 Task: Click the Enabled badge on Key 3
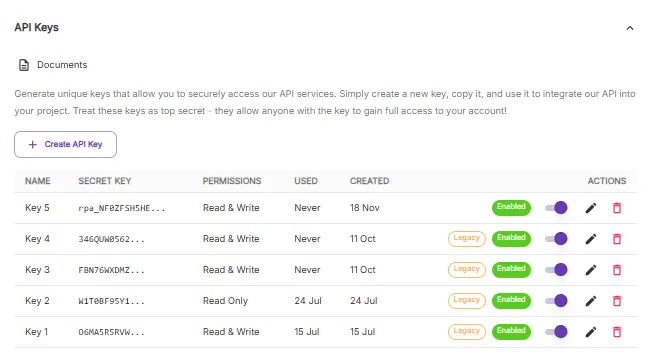tap(511, 270)
